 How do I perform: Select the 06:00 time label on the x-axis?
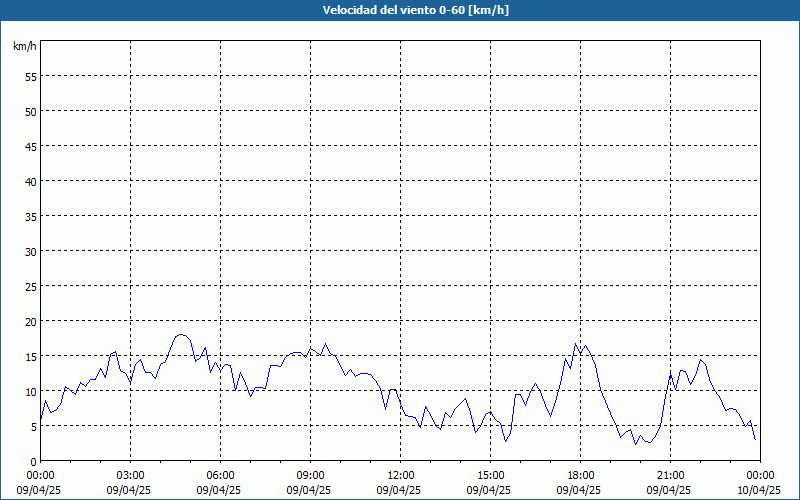point(221,475)
